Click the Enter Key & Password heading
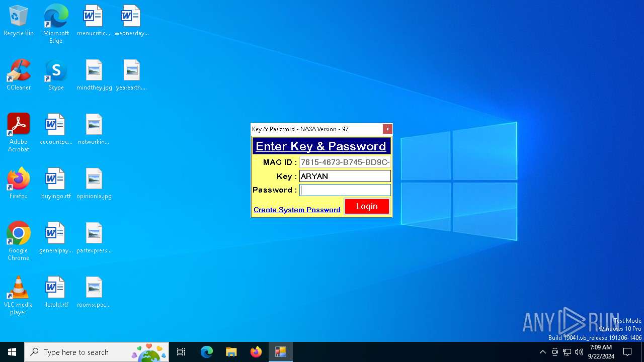The image size is (644, 362). 321,146
